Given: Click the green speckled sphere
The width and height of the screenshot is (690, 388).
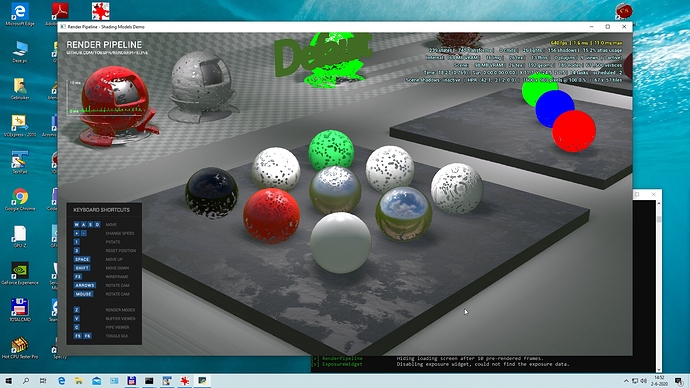Looking at the screenshot, I should [331, 150].
